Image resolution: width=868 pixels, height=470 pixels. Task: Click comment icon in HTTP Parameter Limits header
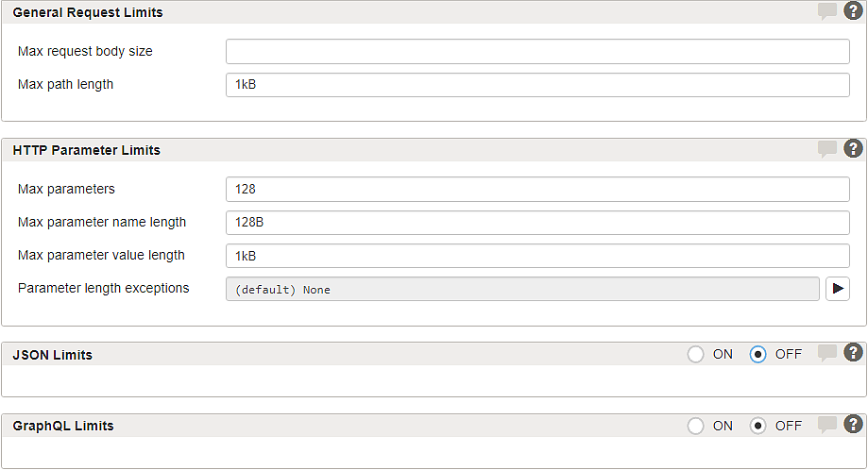pyautogui.click(x=827, y=149)
